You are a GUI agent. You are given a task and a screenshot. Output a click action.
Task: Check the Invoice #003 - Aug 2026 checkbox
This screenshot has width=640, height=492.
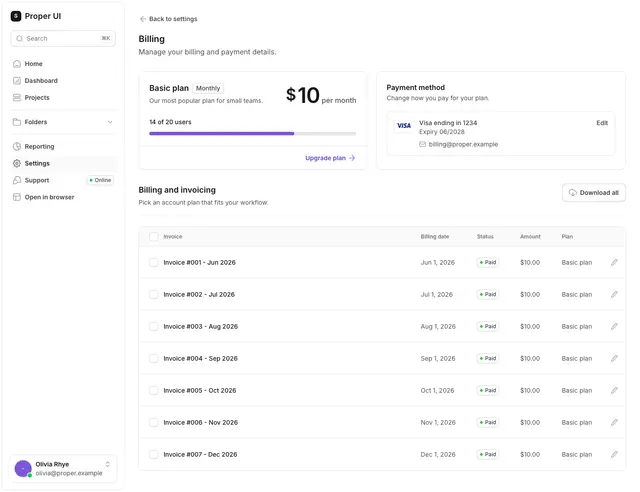[x=153, y=326]
